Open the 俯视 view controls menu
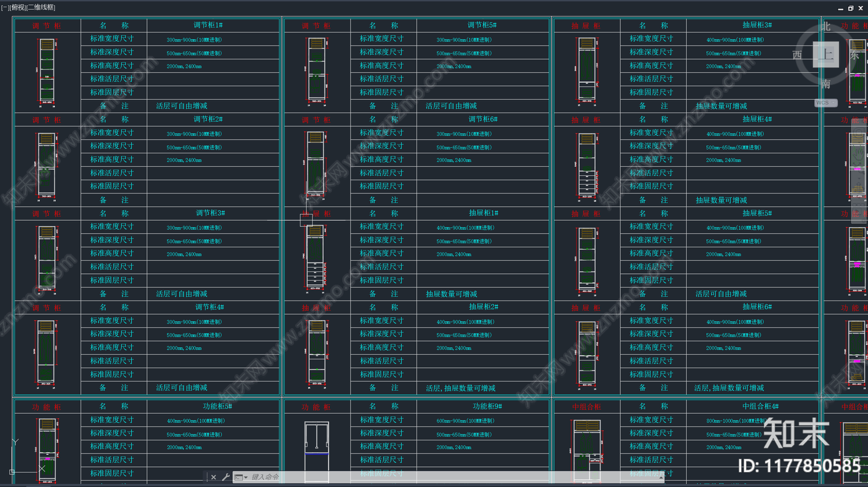This screenshot has width=868, height=487. tap(18, 8)
